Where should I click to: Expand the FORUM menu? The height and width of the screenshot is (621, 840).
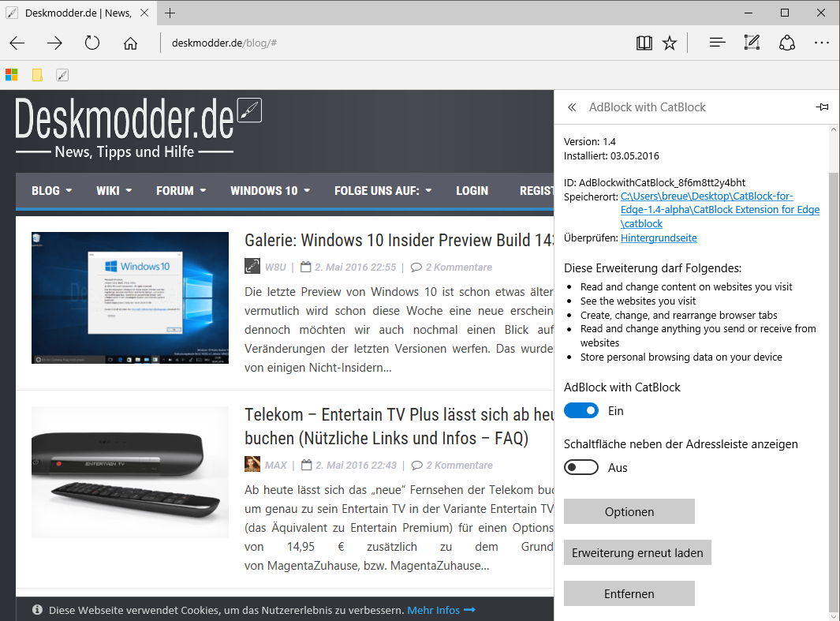(x=181, y=191)
